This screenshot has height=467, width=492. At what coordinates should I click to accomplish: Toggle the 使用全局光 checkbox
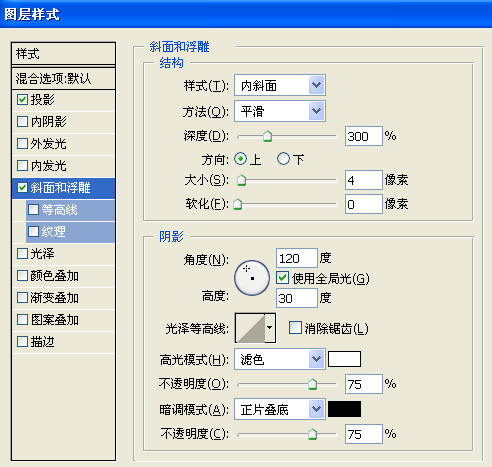point(282,278)
